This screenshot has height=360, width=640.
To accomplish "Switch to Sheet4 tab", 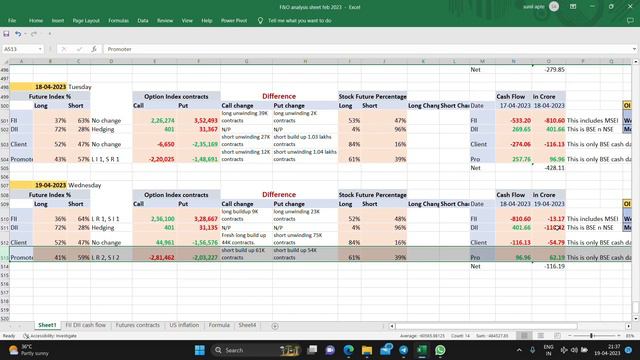I will [x=247, y=325].
